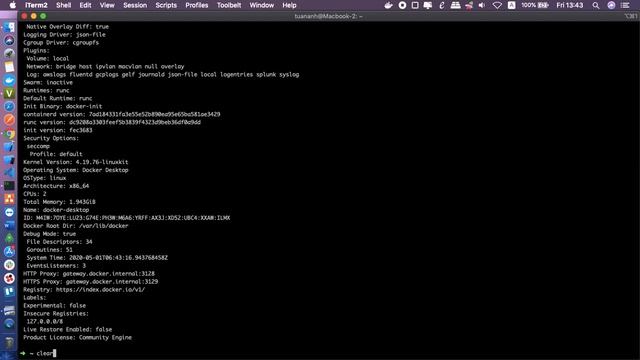Open the Edit menu
Viewport: 640px width, 360px height.
coord(85,5)
